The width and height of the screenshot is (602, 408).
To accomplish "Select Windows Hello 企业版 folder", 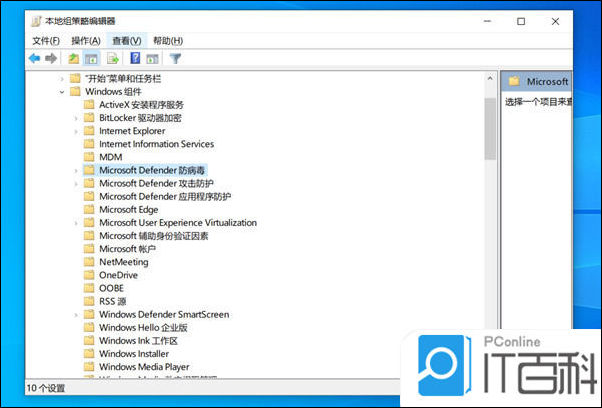I will [143, 327].
